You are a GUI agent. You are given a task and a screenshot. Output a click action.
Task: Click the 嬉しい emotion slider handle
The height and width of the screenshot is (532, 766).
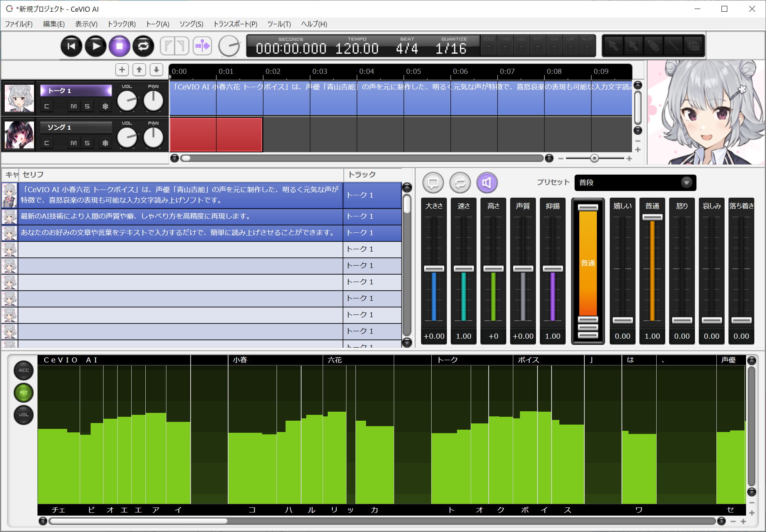623,320
